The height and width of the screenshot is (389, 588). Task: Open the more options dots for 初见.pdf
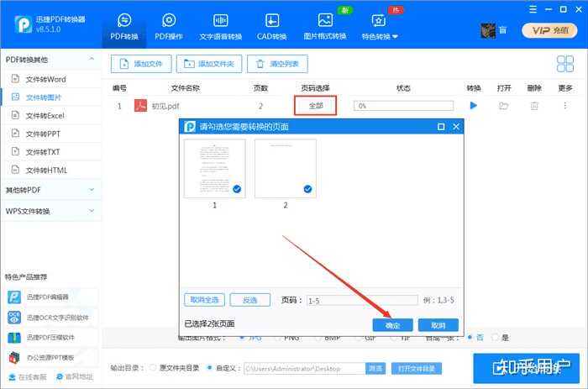click(x=564, y=106)
